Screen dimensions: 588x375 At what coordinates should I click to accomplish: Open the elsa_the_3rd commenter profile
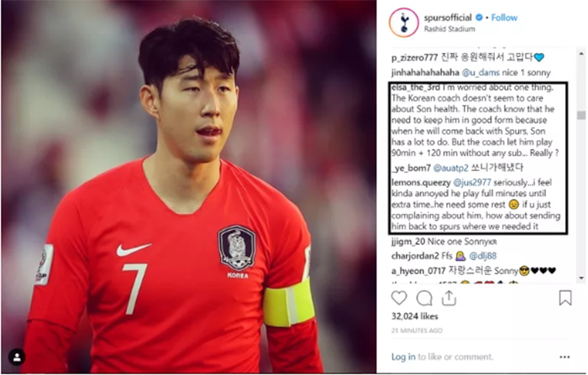click(x=416, y=87)
